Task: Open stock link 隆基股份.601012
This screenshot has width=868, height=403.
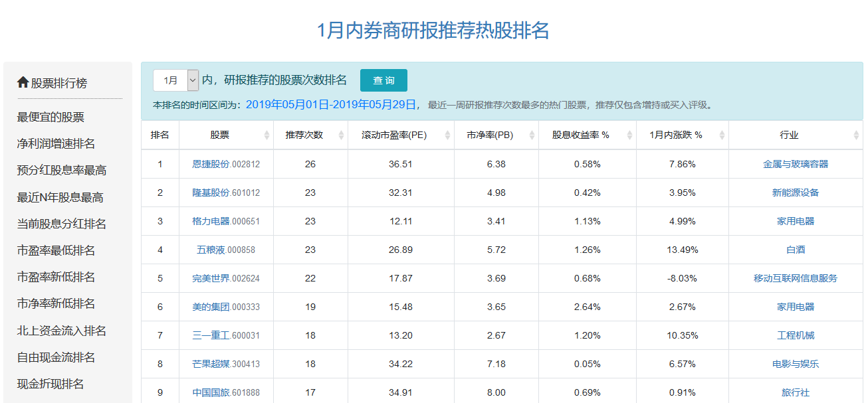Action: point(226,193)
